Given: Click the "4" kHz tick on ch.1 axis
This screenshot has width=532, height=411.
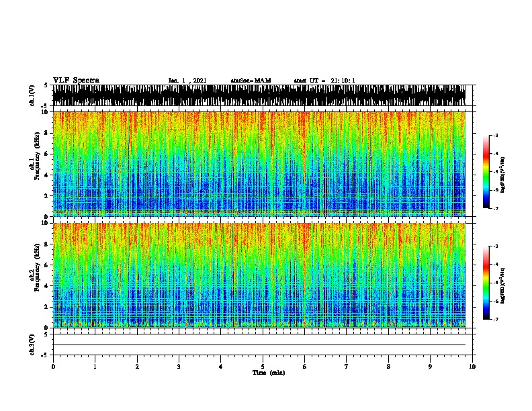Looking at the screenshot, I should pos(46,175).
